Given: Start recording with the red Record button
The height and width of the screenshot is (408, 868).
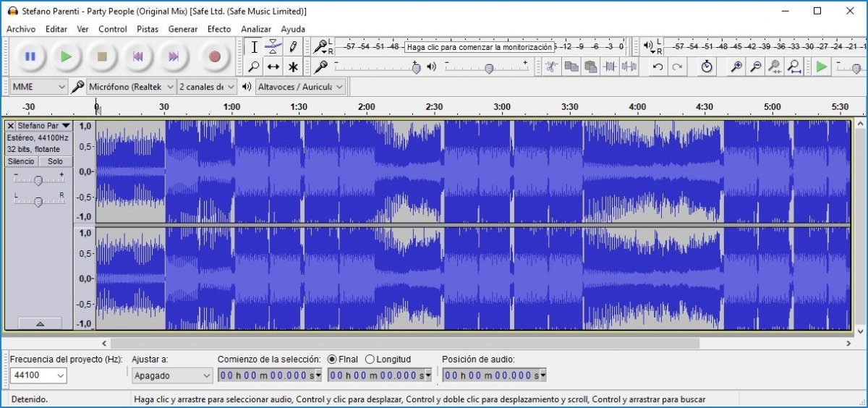Looking at the screenshot, I should tap(214, 56).
